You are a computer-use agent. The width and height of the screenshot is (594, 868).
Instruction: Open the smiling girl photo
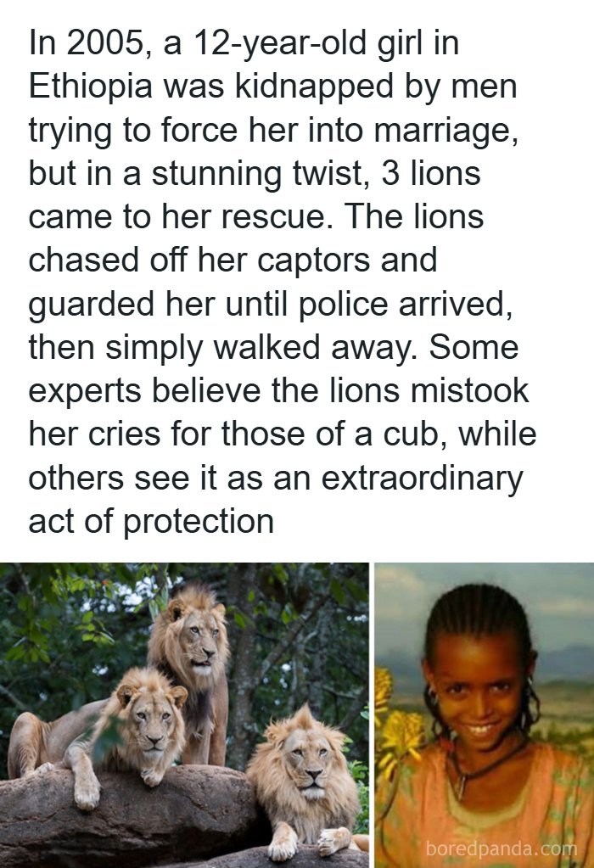click(484, 714)
